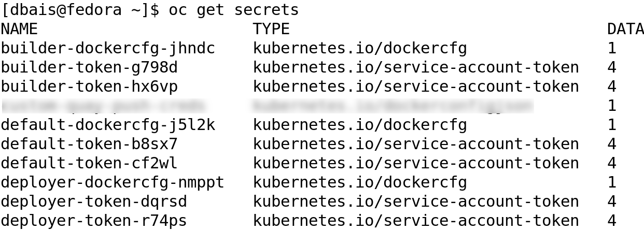Click the TYPE column header
The image size is (644, 230).
pos(271,29)
